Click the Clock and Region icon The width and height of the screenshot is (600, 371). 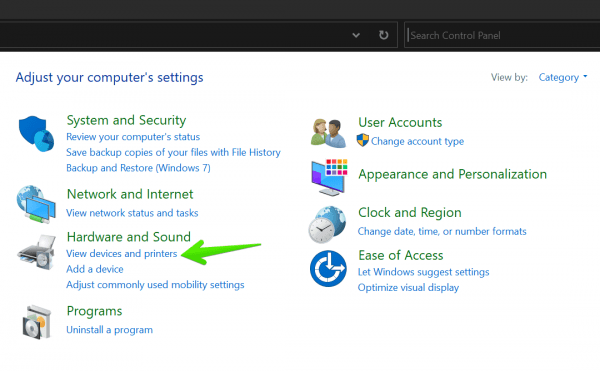click(328, 224)
